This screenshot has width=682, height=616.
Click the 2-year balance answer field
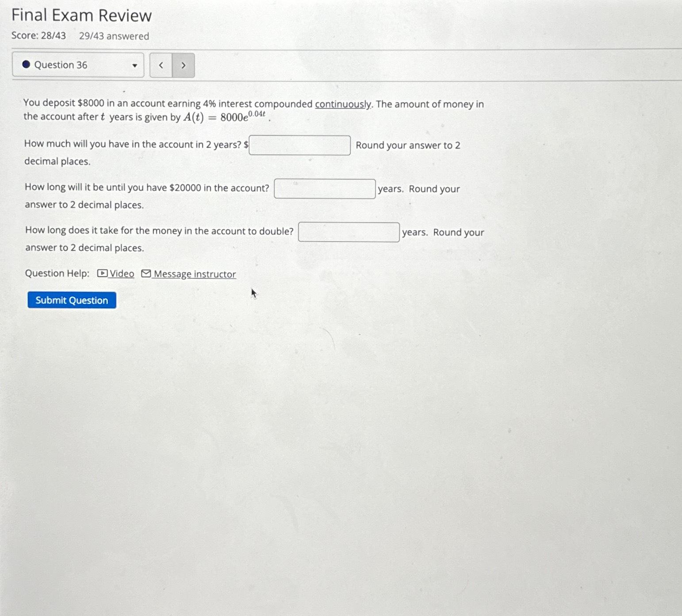click(x=299, y=145)
